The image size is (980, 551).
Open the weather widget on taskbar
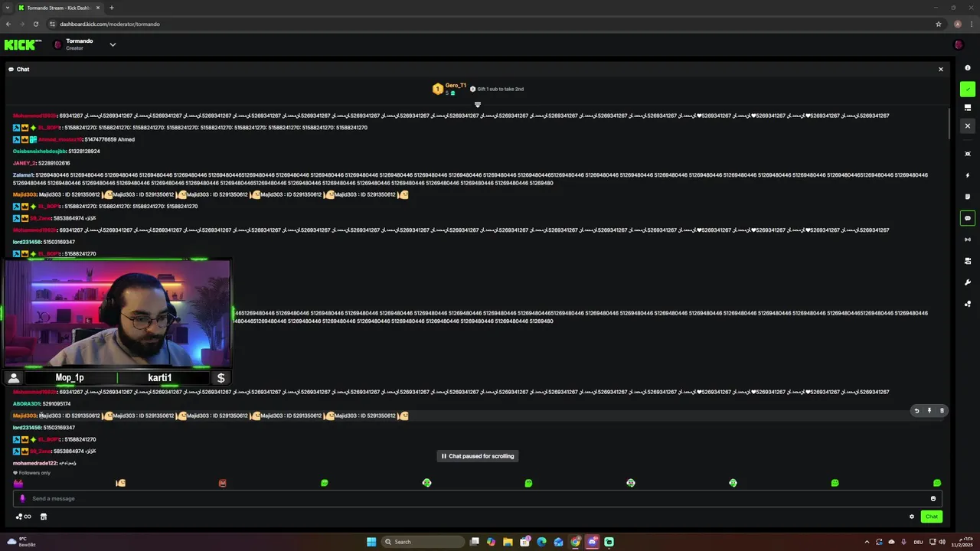click(21, 542)
